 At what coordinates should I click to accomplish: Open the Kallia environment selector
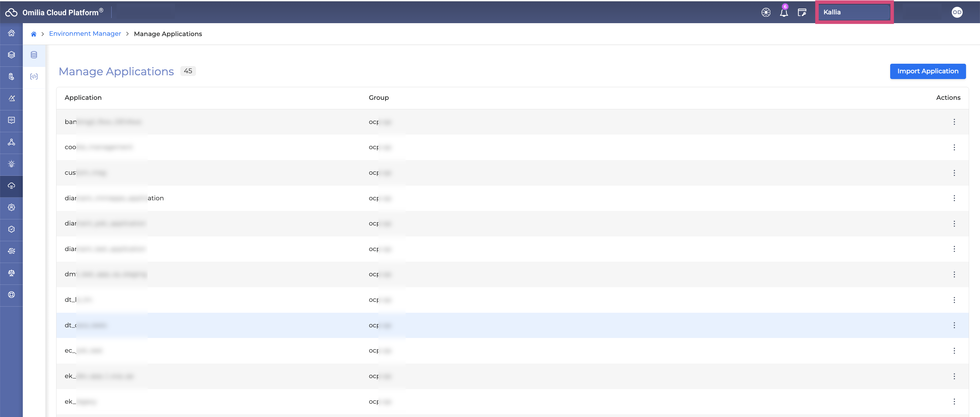tap(854, 12)
